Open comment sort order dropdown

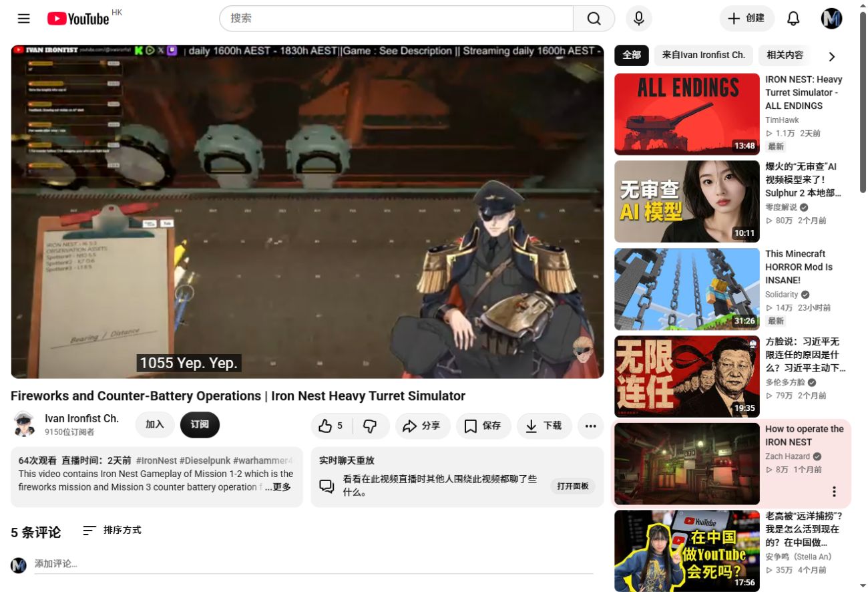112,531
